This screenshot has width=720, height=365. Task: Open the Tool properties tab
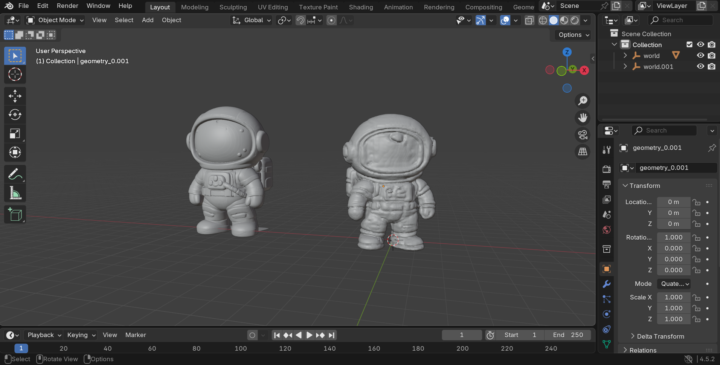click(x=607, y=150)
